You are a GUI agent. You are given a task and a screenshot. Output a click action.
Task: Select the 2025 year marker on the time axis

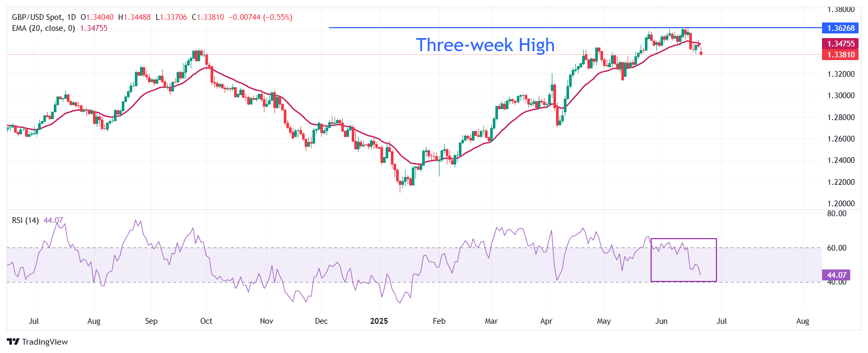pyautogui.click(x=379, y=321)
